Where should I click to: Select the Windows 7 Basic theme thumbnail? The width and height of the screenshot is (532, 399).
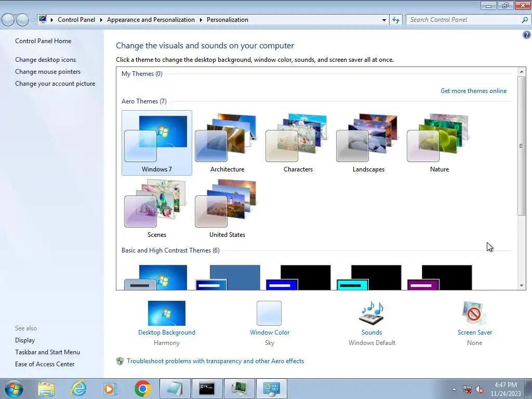(x=156, y=277)
